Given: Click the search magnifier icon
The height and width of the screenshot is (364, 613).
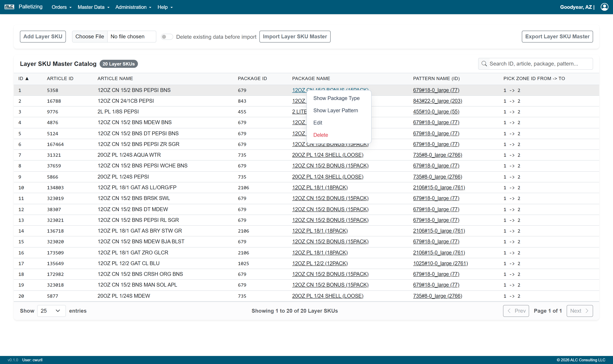Looking at the screenshot, I should tap(484, 64).
